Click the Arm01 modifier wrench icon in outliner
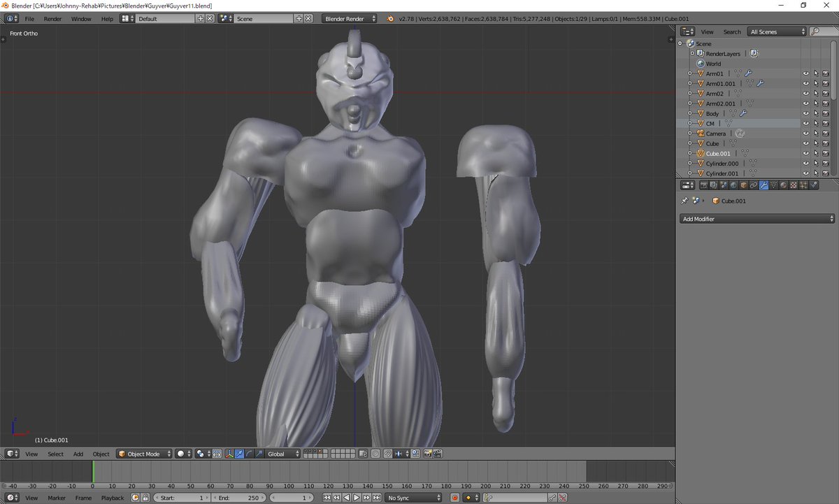The height and width of the screenshot is (504, 839). [x=748, y=73]
